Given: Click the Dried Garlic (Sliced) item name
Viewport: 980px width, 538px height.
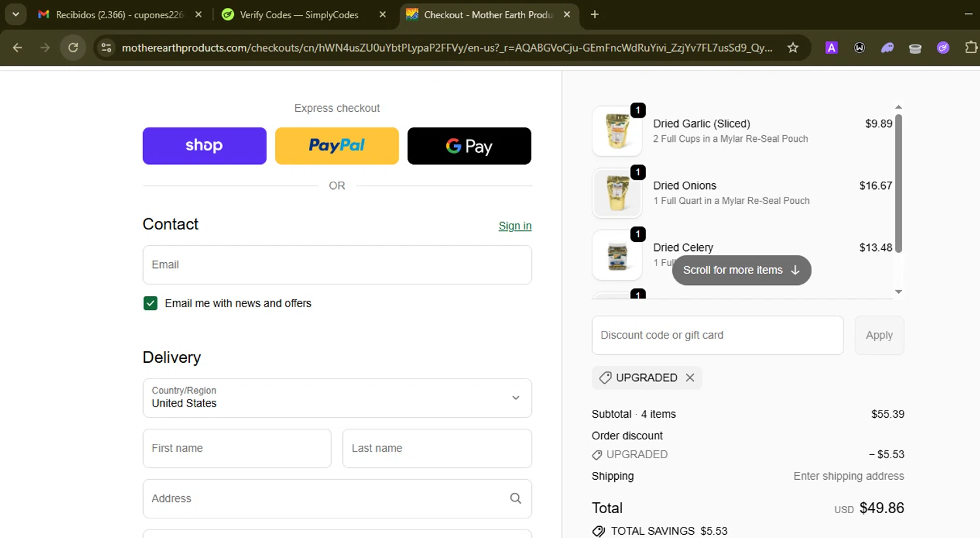Looking at the screenshot, I should [x=702, y=124].
